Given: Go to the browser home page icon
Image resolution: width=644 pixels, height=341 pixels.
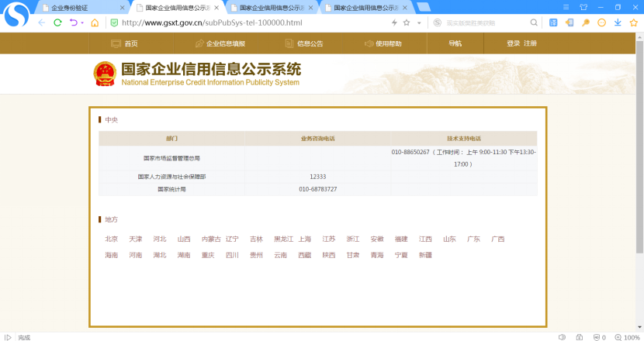Looking at the screenshot, I should [x=95, y=22].
